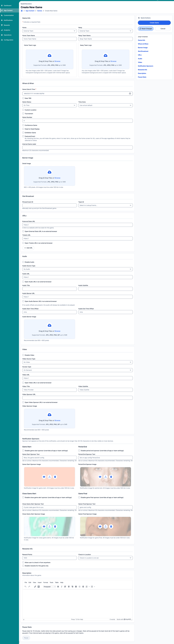The height and width of the screenshot is (644, 174).
Task: Check Open Tickets URL in an external browser
Action: pyautogui.click(x=23, y=243)
